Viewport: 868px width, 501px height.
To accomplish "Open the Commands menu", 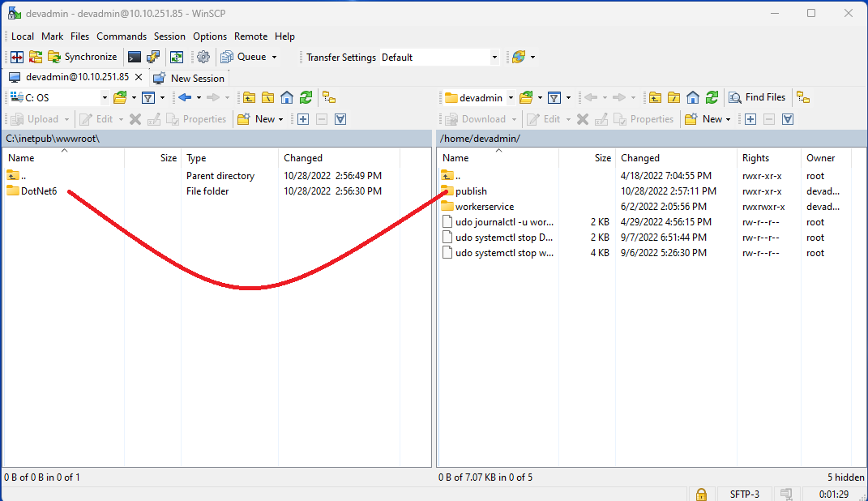I will [122, 36].
